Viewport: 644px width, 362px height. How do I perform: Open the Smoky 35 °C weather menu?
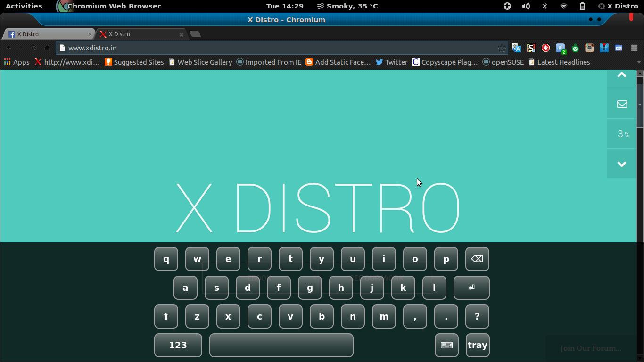coord(347,6)
